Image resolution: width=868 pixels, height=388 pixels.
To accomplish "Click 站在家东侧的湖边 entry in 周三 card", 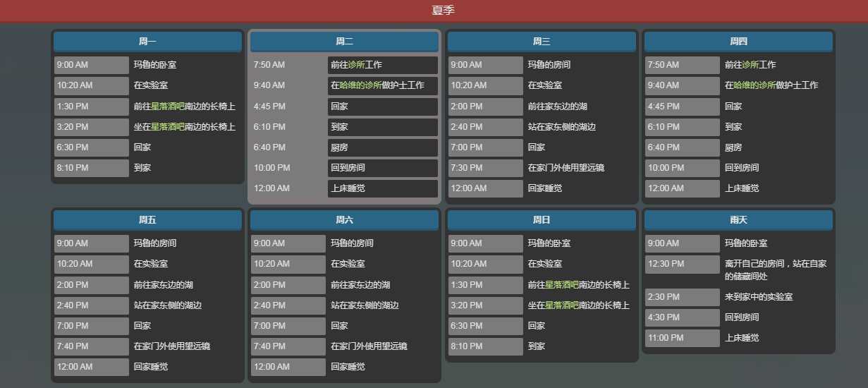I will pyautogui.click(x=562, y=127).
